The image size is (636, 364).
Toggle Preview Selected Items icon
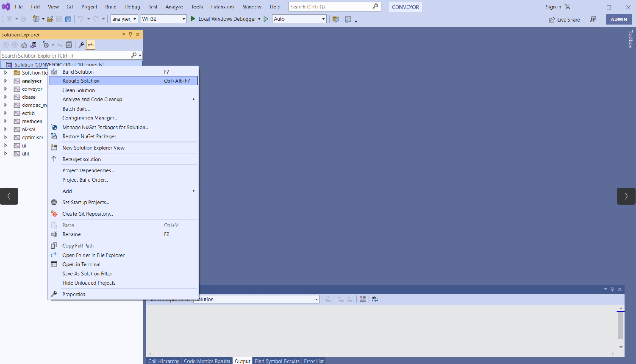[x=90, y=45]
